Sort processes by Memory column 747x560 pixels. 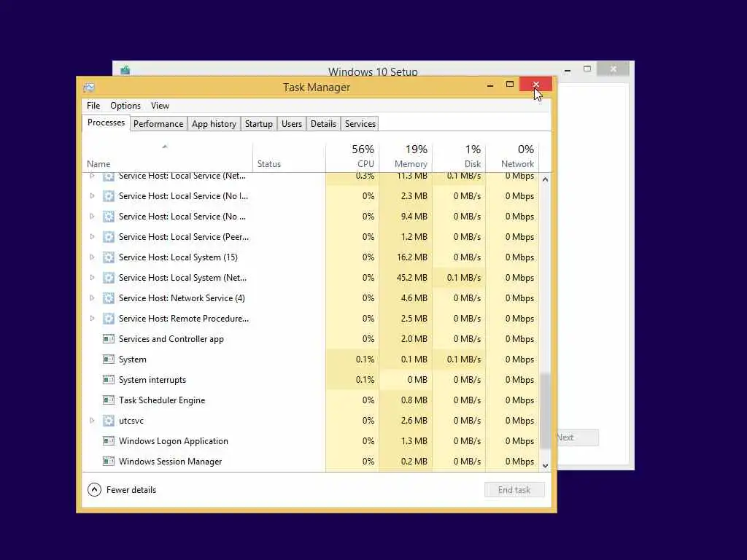[x=406, y=156]
